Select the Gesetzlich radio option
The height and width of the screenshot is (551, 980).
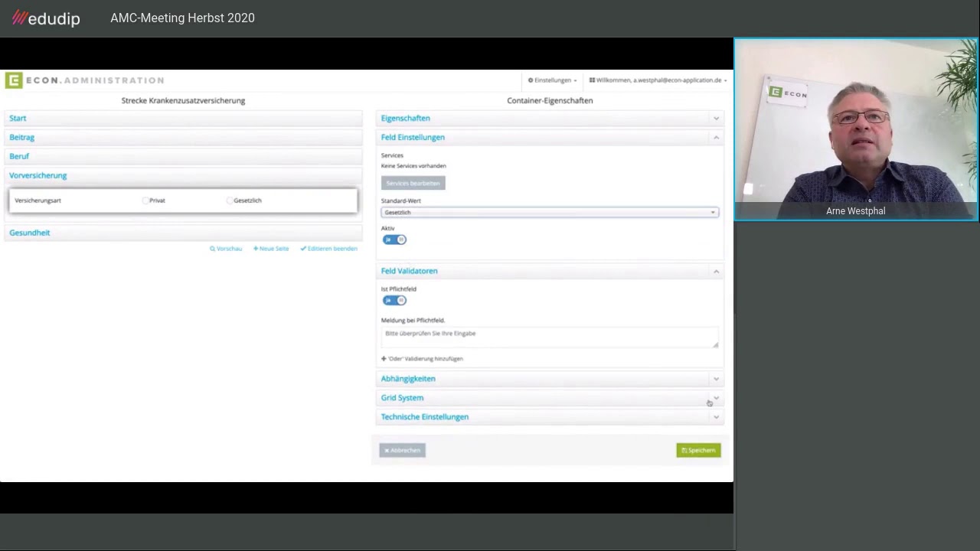[x=230, y=201]
